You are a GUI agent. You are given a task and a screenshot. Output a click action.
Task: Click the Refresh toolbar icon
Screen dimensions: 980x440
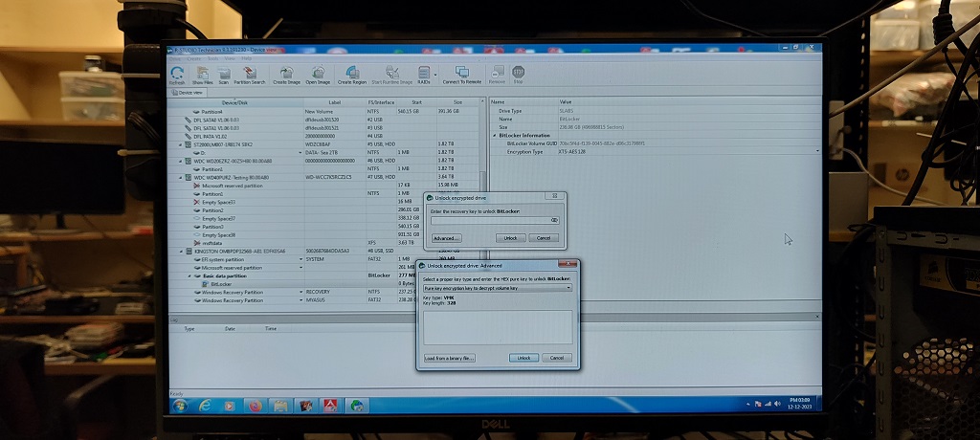[x=177, y=75]
